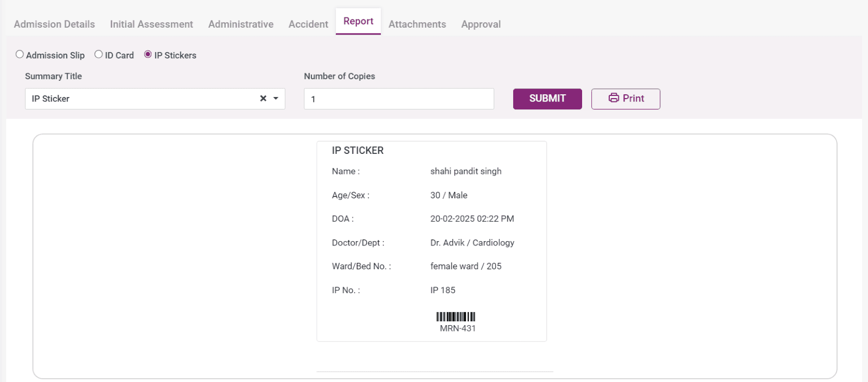Viewport: 868px width, 382px height.
Task: Switch to the Accident tab
Action: tap(308, 24)
